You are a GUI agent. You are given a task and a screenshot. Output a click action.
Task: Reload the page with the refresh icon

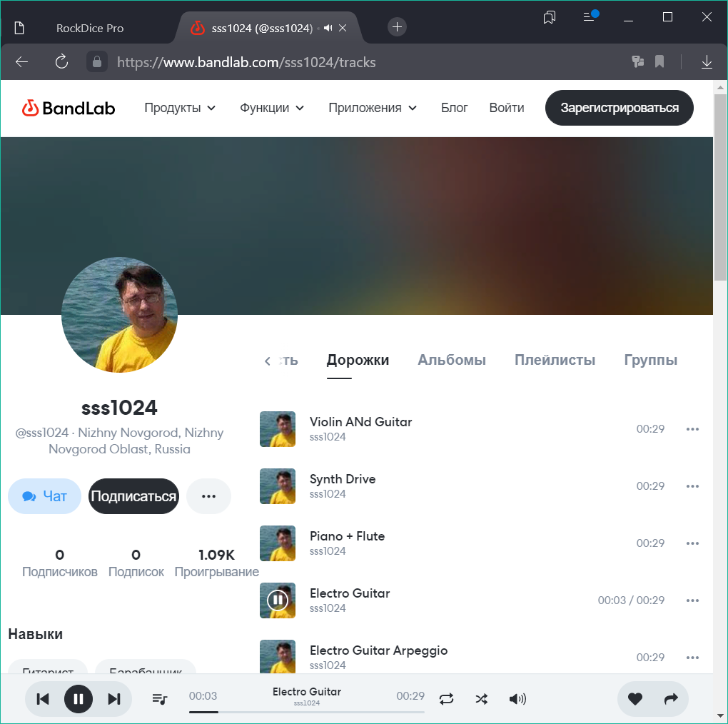pos(61,62)
